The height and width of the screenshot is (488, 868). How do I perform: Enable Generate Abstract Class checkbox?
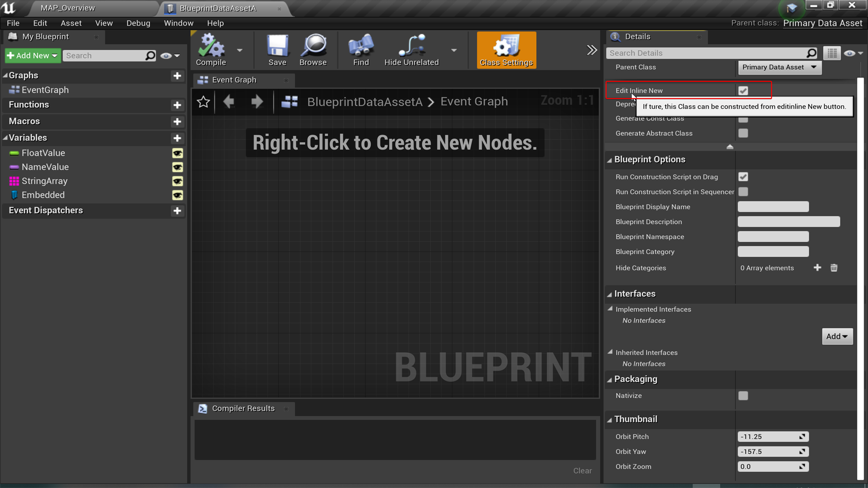coord(743,133)
